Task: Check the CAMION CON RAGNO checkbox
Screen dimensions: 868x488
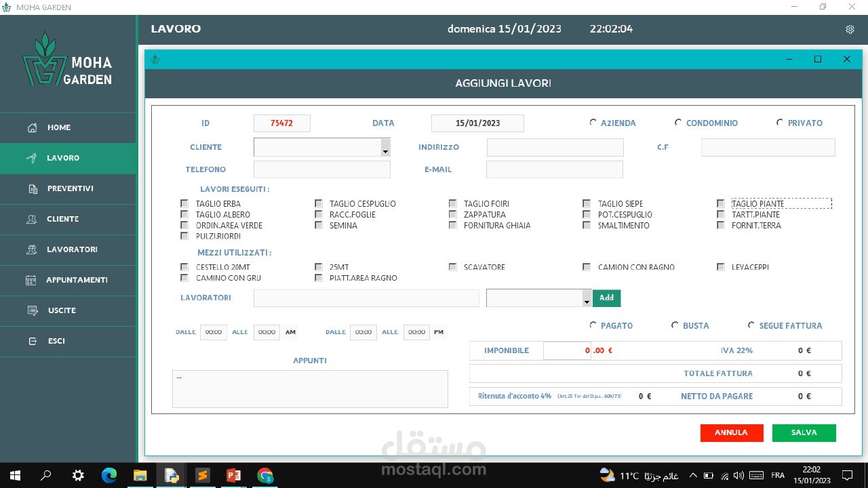Action: click(x=587, y=267)
